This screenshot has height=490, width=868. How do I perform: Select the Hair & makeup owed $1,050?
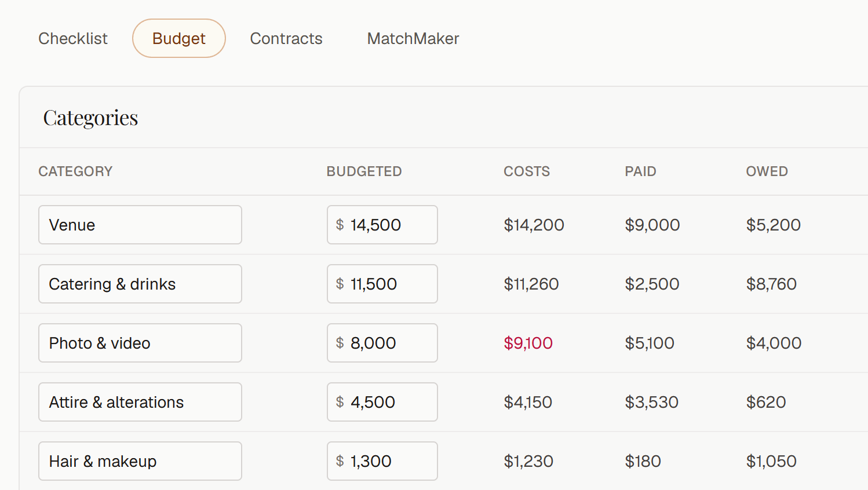coord(771,461)
